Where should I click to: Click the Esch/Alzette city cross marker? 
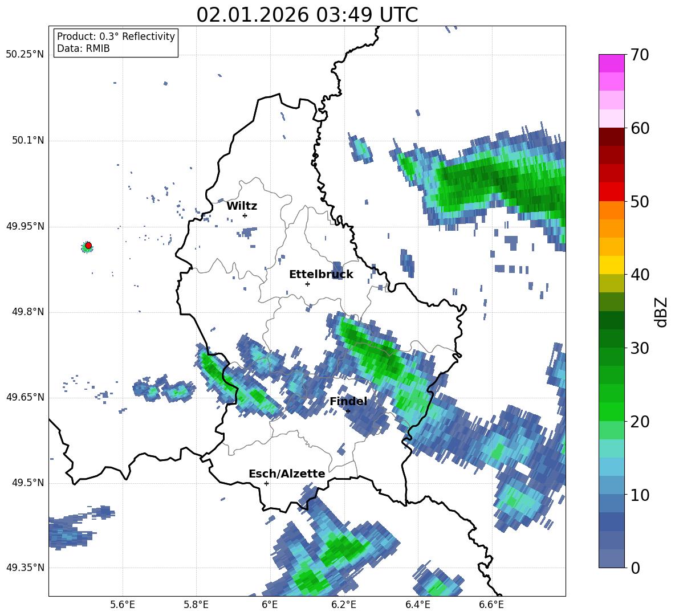pos(266,483)
